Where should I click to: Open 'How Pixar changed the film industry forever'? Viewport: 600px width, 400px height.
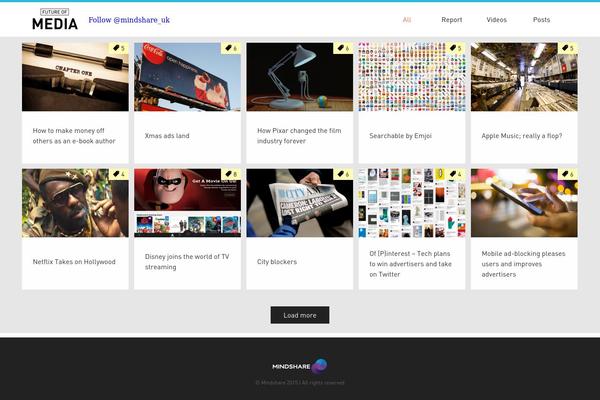pos(299,136)
